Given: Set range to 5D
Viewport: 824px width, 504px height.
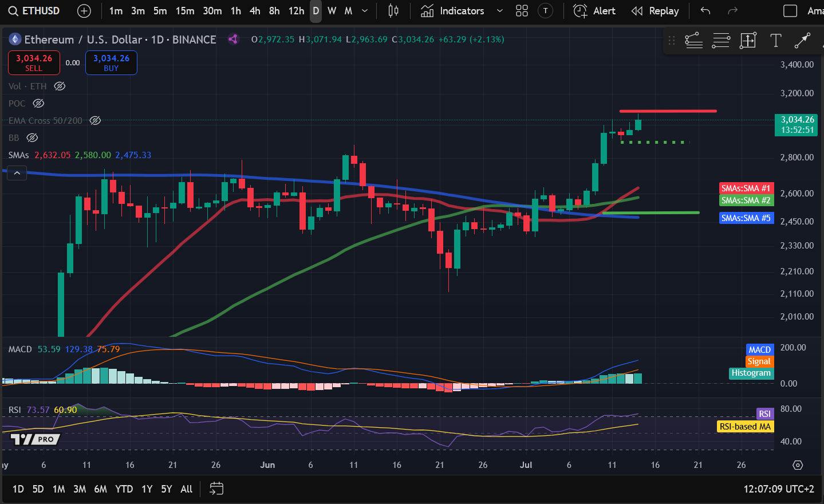Looking at the screenshot, I should click(38, 489).
